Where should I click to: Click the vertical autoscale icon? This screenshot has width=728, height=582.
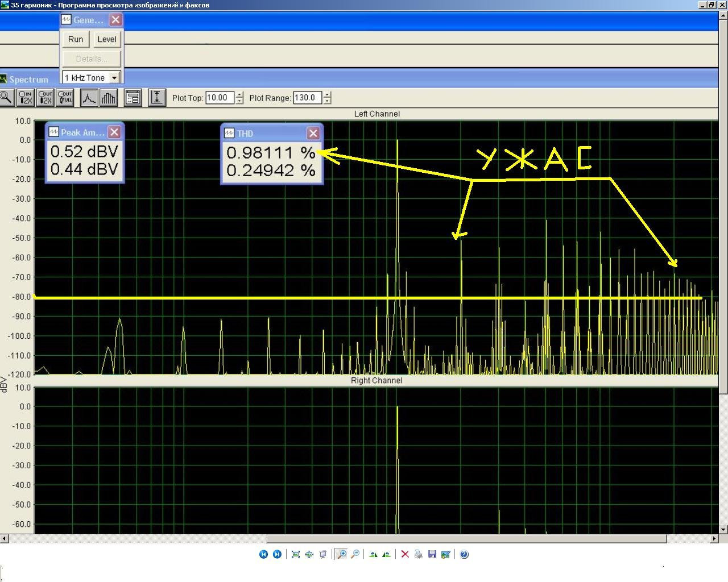pyautogui.click(x=157, y=98)
